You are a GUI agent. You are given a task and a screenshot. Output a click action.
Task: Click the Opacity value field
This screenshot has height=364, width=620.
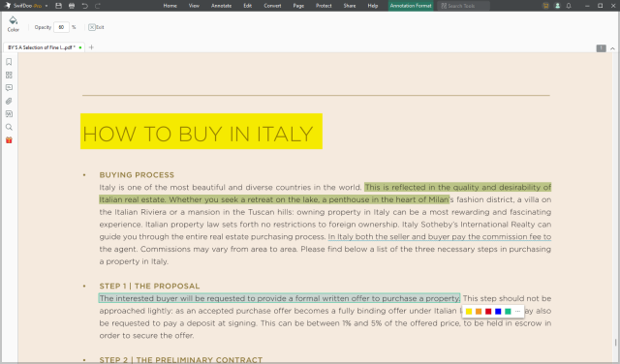(x=61, y=27)
